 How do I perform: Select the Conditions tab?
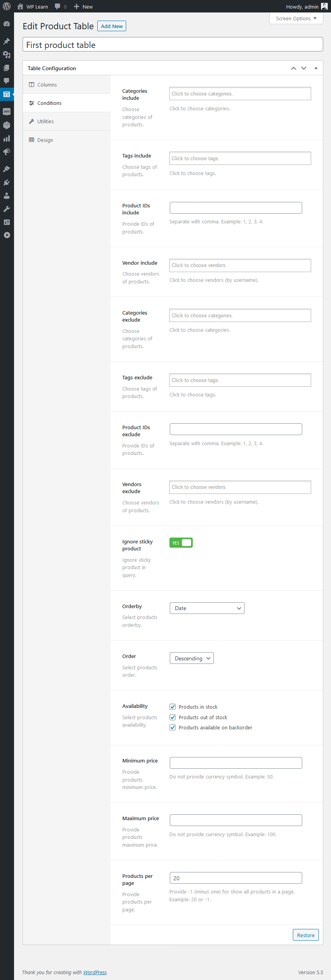67,103
